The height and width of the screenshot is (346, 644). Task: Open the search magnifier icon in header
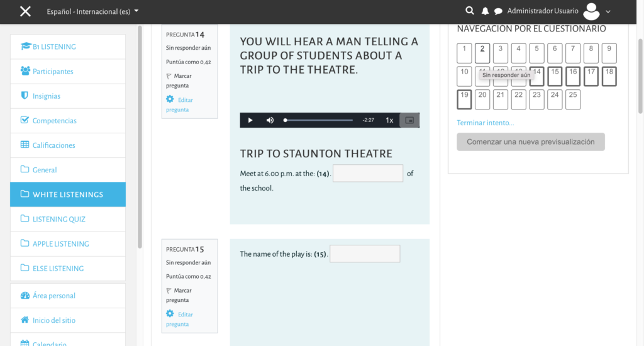pyautogui.click(x=469, y=11)
